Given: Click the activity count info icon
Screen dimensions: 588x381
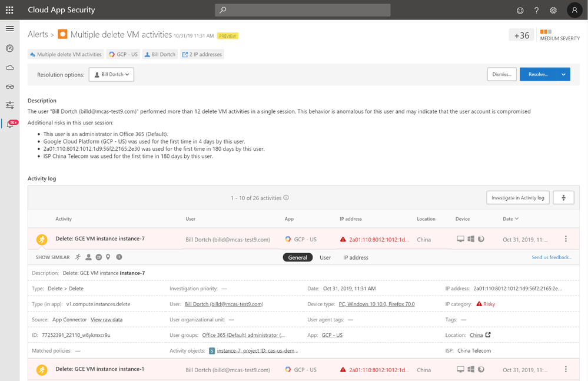Looking at the screenshot, I should (286, 198).
